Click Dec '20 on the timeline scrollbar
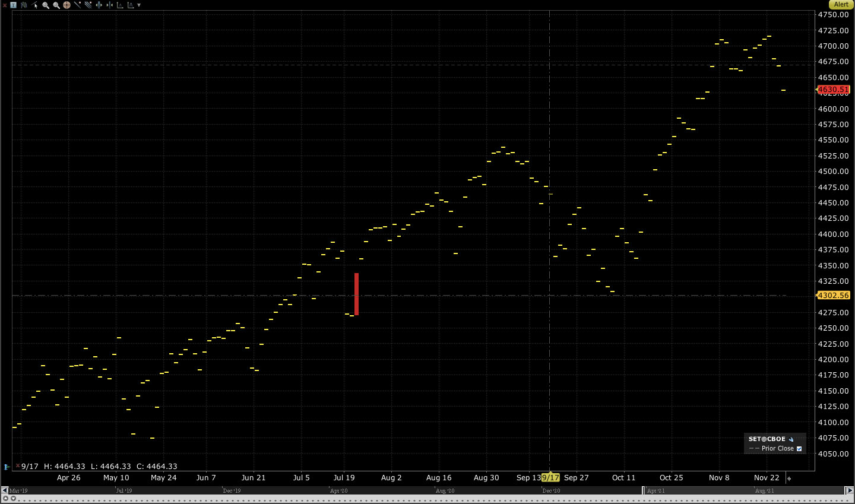 tap(551, 491)
